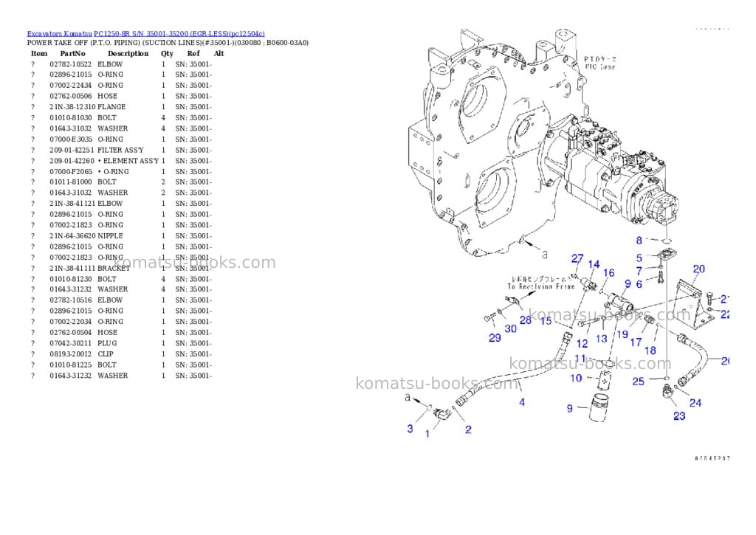This screenshot has width=756, height=535.
Task: Click callout number 5 in diagram
Action: pos(639,258)
